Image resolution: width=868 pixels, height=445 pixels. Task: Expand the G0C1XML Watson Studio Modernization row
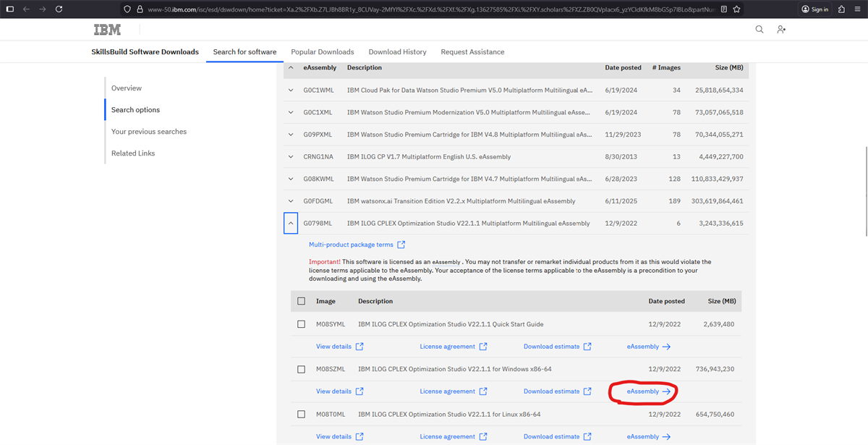pos(291,112)
